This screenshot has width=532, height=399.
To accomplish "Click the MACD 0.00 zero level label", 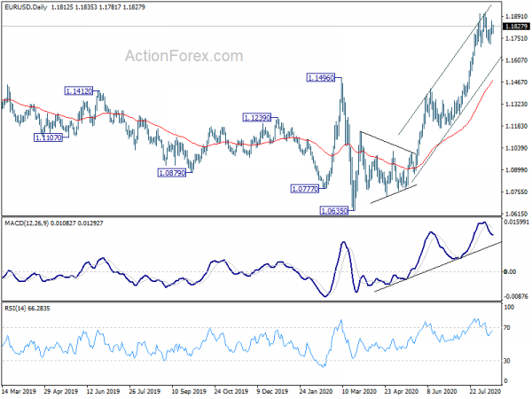I will [511, 272].
